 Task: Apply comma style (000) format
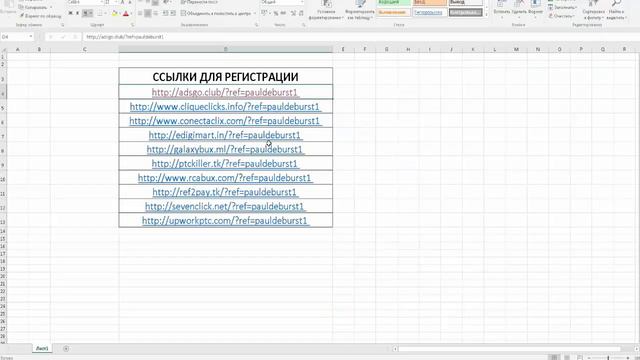[283, 13]
